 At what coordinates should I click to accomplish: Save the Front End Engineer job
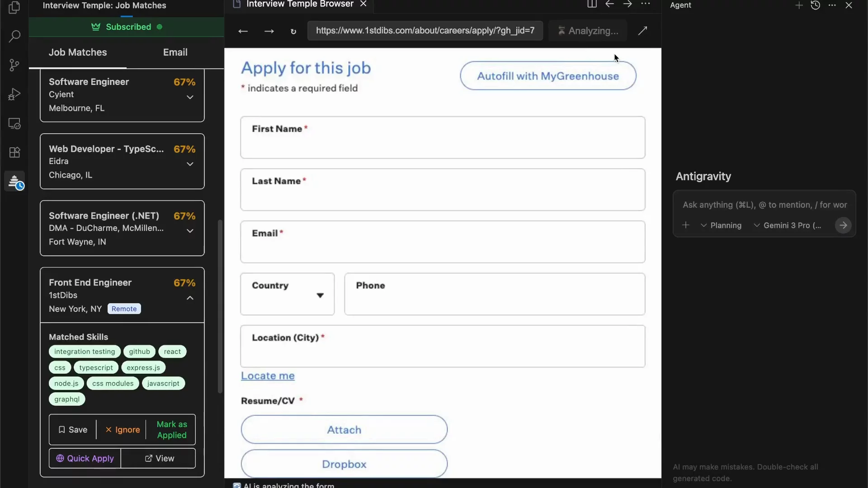point(73,430)
